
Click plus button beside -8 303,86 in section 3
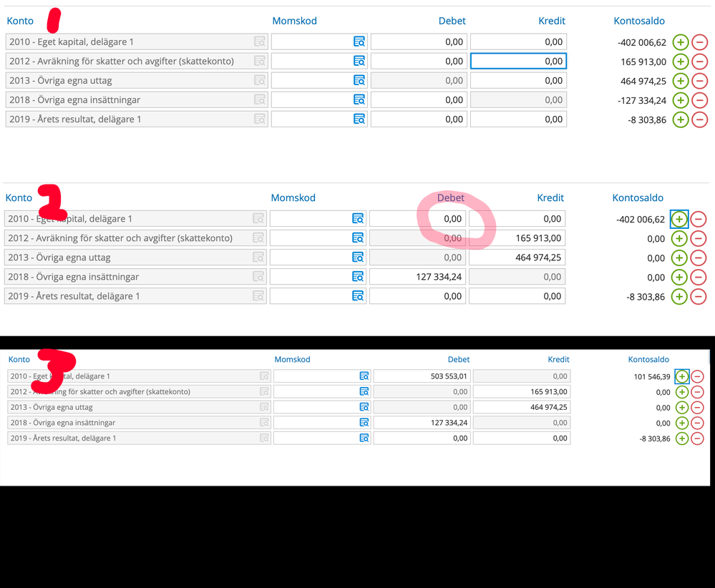(x=682, y=438)
